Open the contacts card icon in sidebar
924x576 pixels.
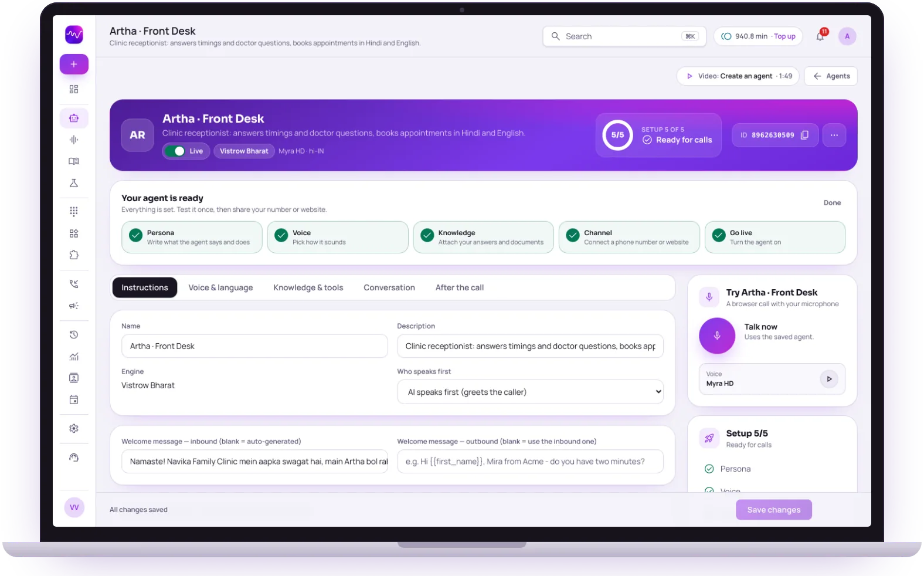(74, 378)
